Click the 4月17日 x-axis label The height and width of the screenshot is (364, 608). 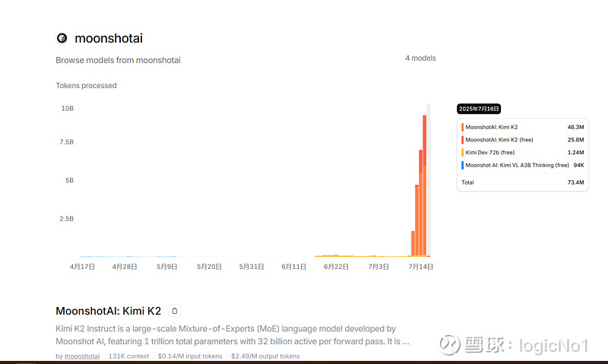82,267
